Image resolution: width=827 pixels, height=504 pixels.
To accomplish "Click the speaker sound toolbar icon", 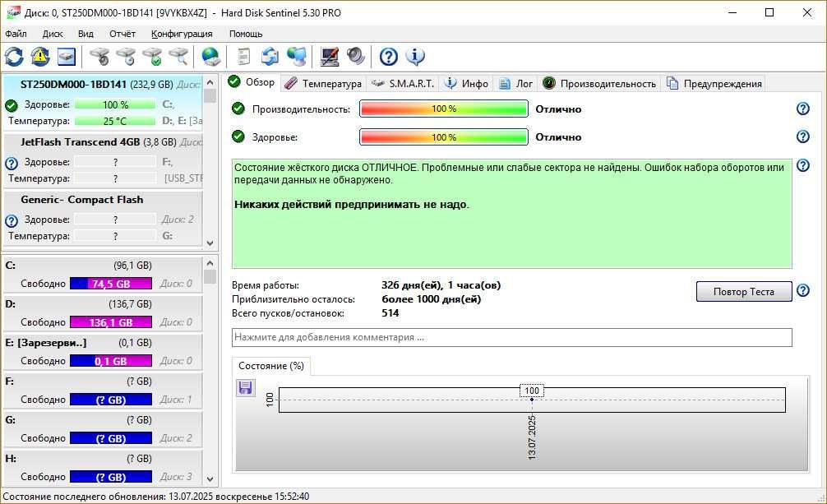I will (x=356, y=57).
